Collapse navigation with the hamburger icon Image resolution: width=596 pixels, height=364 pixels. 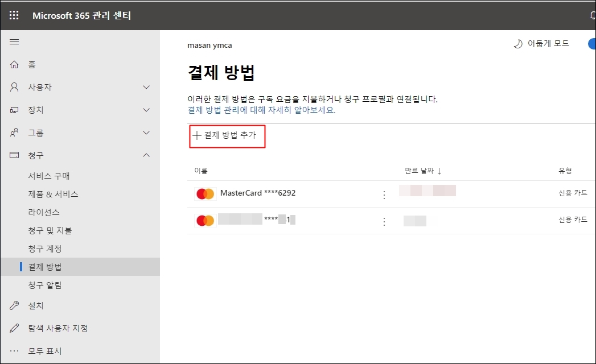pos(14,42)
